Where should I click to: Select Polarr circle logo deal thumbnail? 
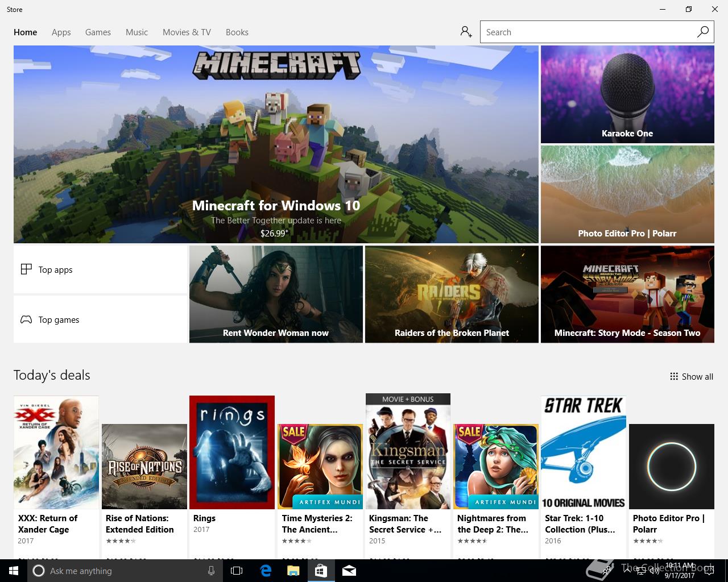(x=672, y=467)
